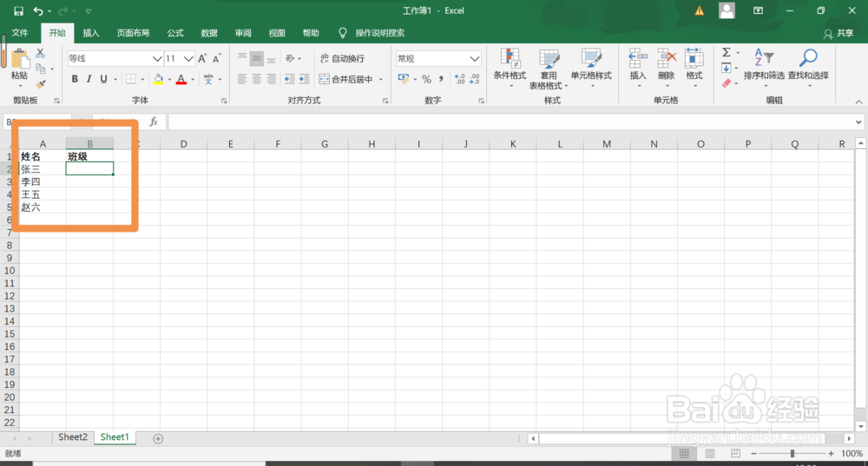Click the fill color bucket icon
This screenshot has width=868, height=466.
click(x=158, y=79)
